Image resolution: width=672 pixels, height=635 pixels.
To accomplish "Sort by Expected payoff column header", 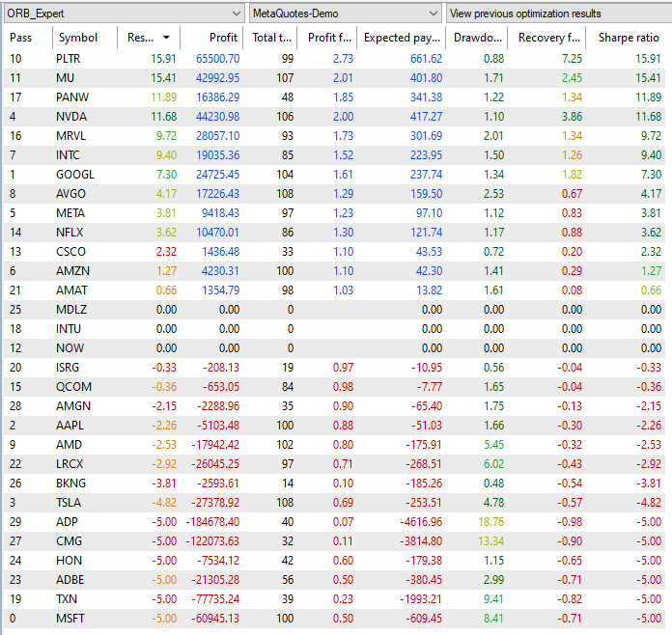I will pyautogui.click(x=402, y=38).
